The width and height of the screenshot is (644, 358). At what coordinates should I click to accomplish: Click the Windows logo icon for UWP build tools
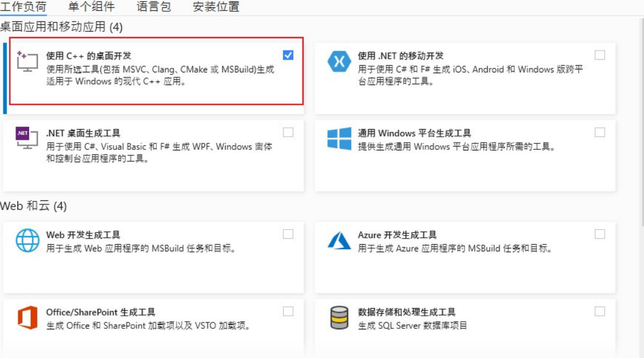point(339,138)
